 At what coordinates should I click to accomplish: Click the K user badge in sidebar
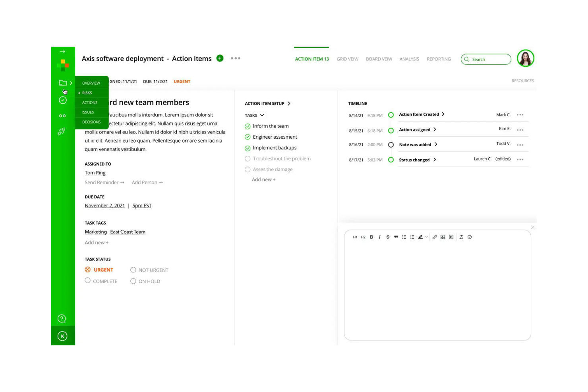tap(62, 336)
